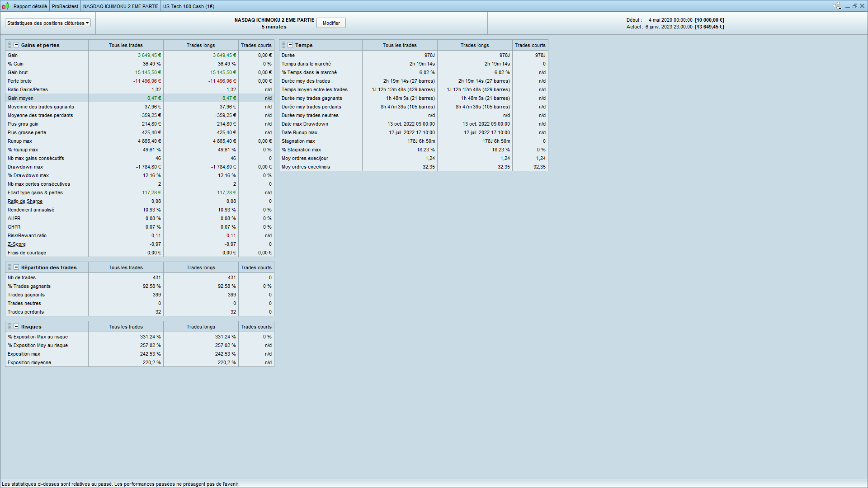Click grip handle of Temps panel

tap(283, 45)
